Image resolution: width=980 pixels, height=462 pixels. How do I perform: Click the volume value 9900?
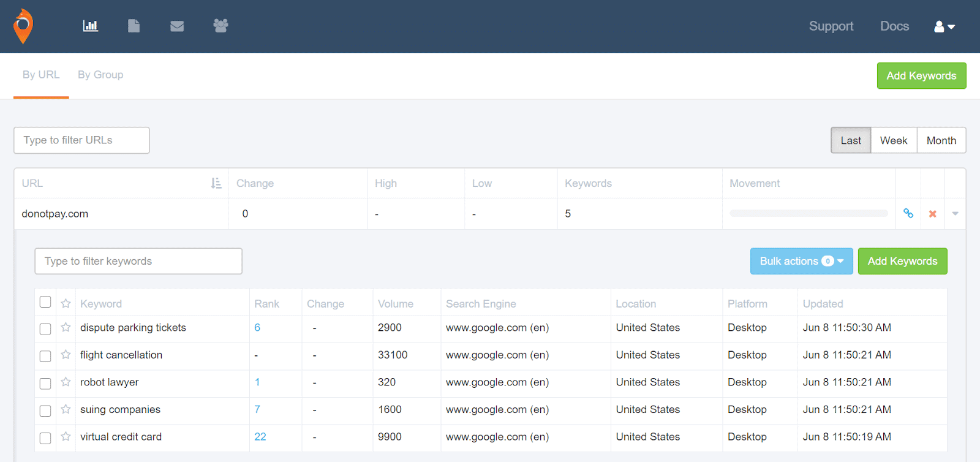(x=390, y=437)
